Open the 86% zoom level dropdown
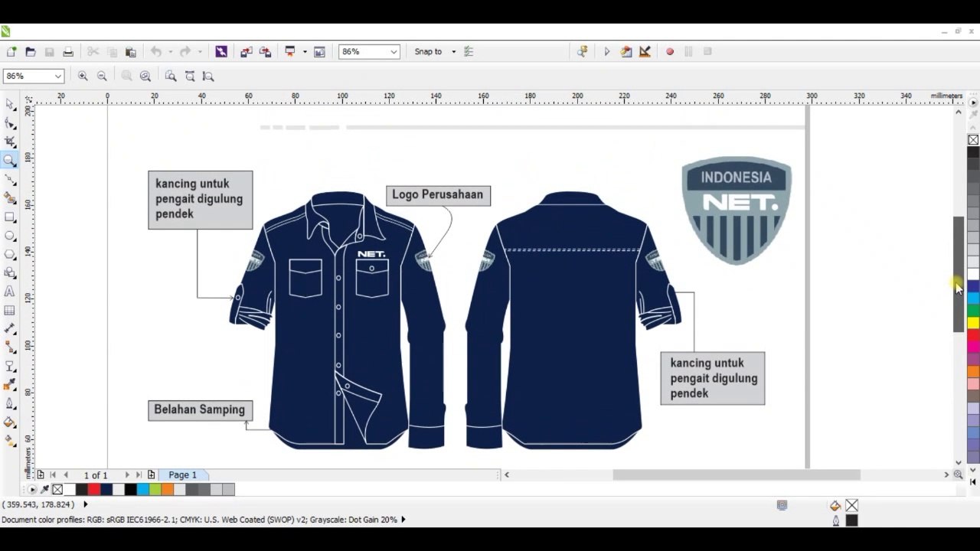The width and height of the screenshot is (980, 551). click(x=393, y=51)
